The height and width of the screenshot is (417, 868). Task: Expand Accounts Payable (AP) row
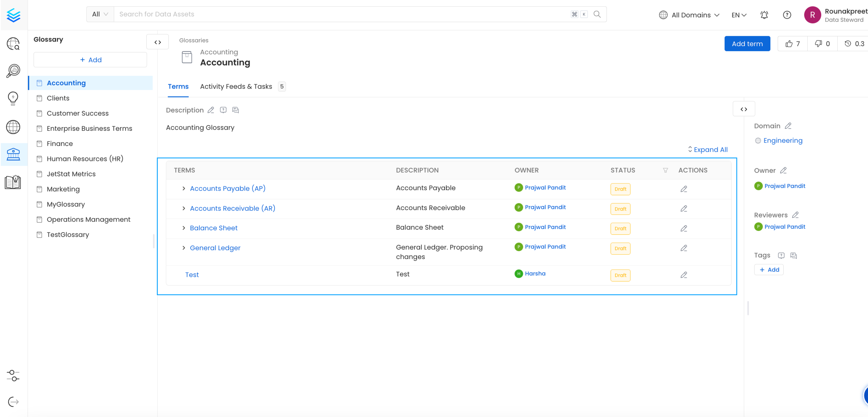[184, 189]
